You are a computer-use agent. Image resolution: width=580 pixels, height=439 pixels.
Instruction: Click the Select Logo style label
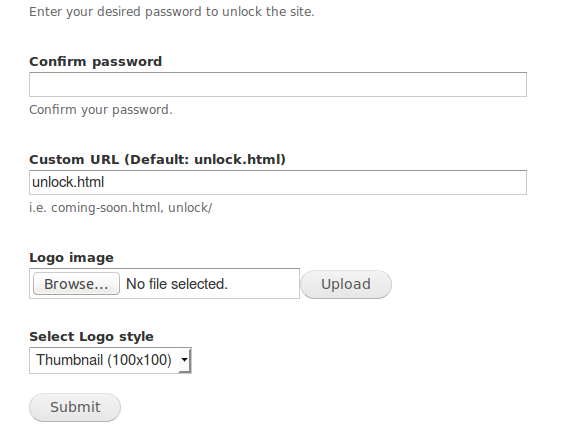click(91, 337)
